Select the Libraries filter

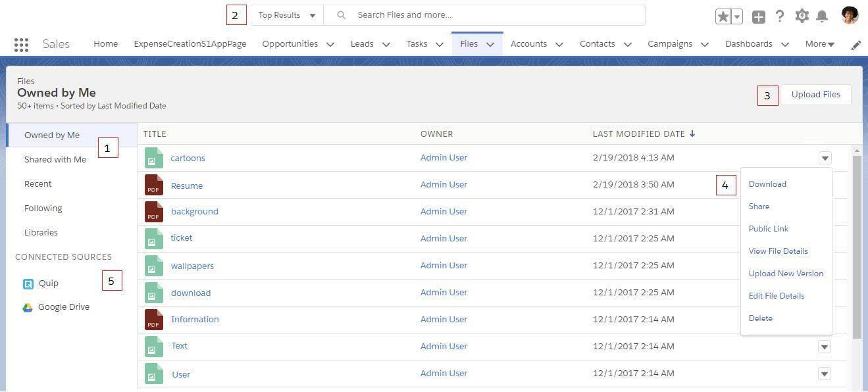(x=41, y=233)
